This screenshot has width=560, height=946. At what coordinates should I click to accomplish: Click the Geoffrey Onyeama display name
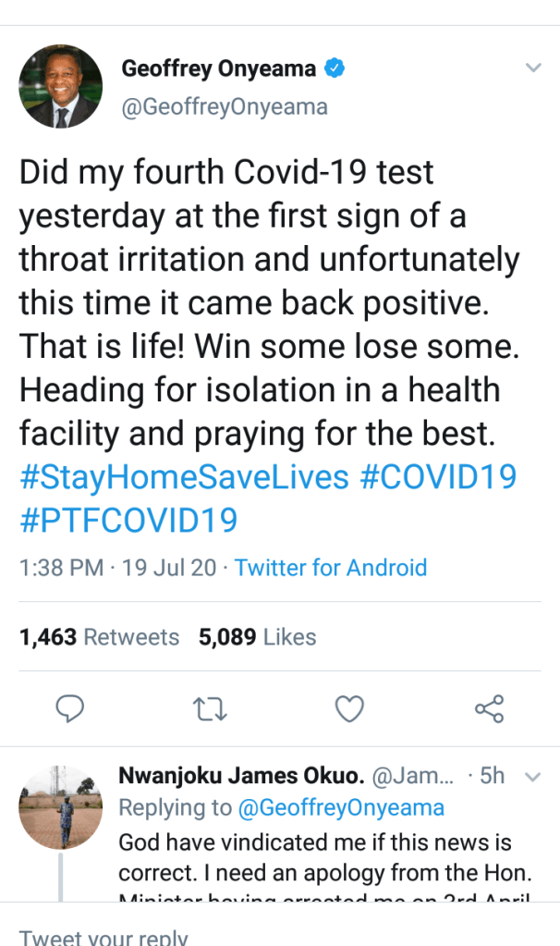click(219, 68)
